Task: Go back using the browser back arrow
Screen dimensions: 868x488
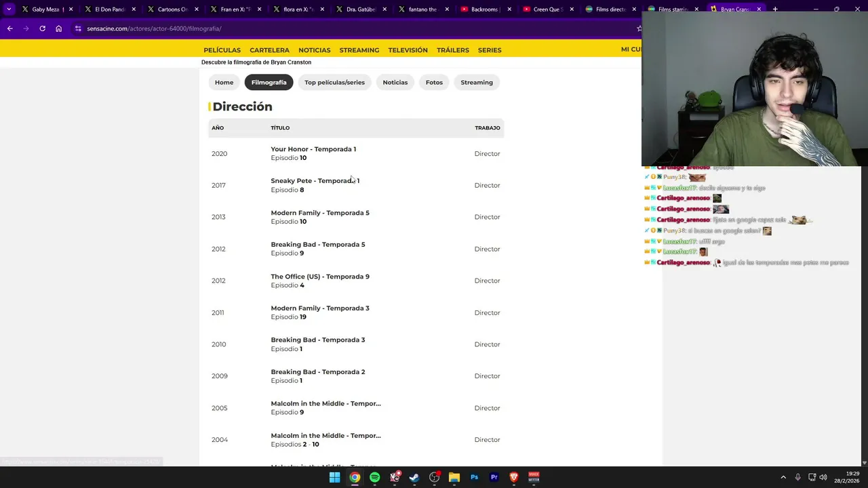Action: (x=9, y=28)
